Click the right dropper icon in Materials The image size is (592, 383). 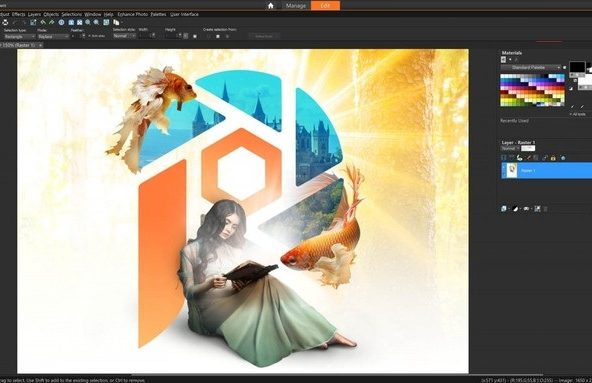point(583,107)
